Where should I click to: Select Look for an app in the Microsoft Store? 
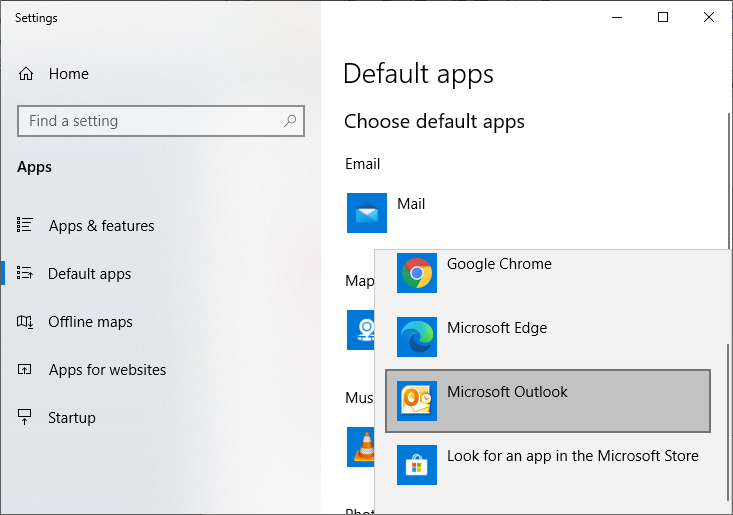pyautogui.click(x=548, y=465)
